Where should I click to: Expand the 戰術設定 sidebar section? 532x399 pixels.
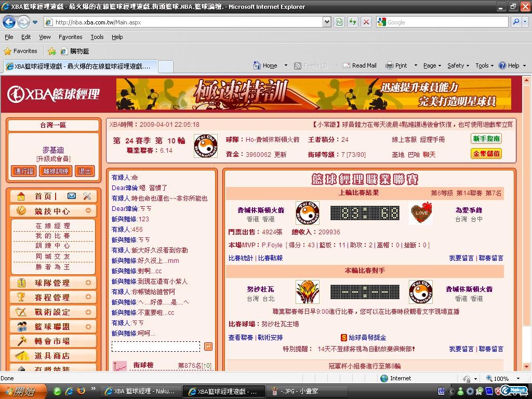pyautogui.click(x=88, y=312)
